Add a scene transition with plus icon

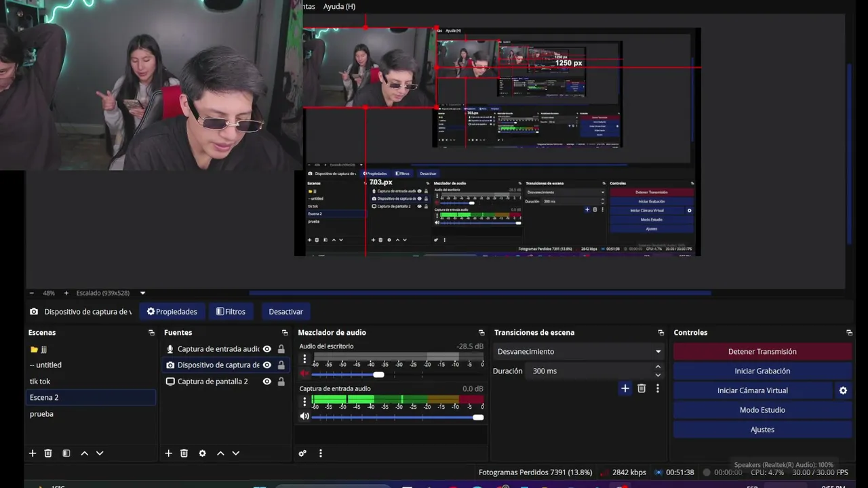click(x=625, y=388)
